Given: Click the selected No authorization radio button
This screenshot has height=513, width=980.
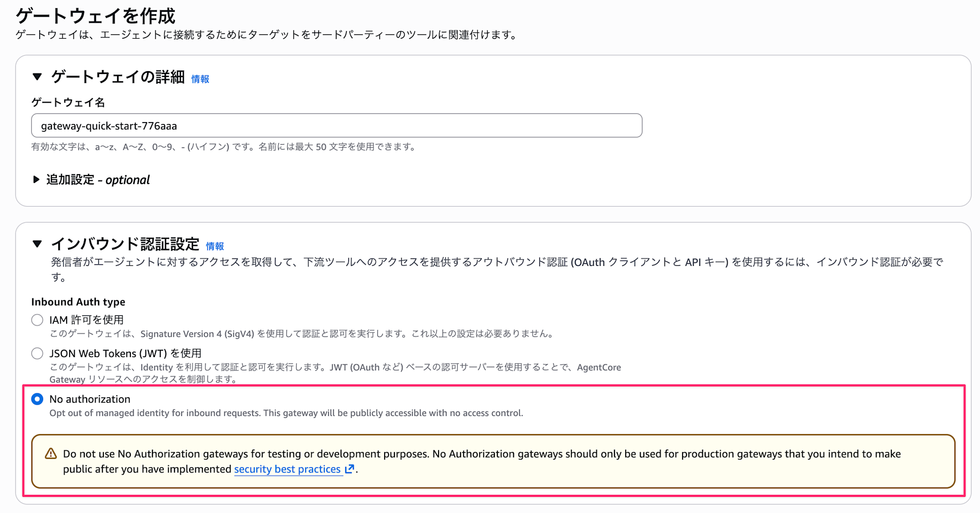Looking at the screenshot, I should (37, 399).
